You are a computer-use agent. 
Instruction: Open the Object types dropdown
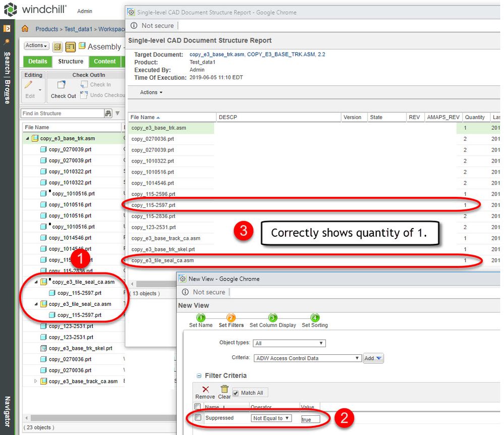(289, 343)
